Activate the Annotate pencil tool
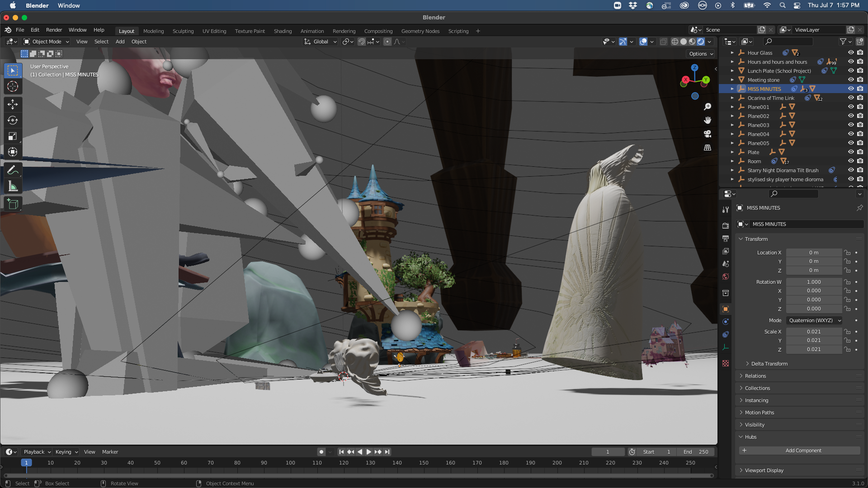The height and width of the screenshot is (488, 868). click(x=13, y=170)
